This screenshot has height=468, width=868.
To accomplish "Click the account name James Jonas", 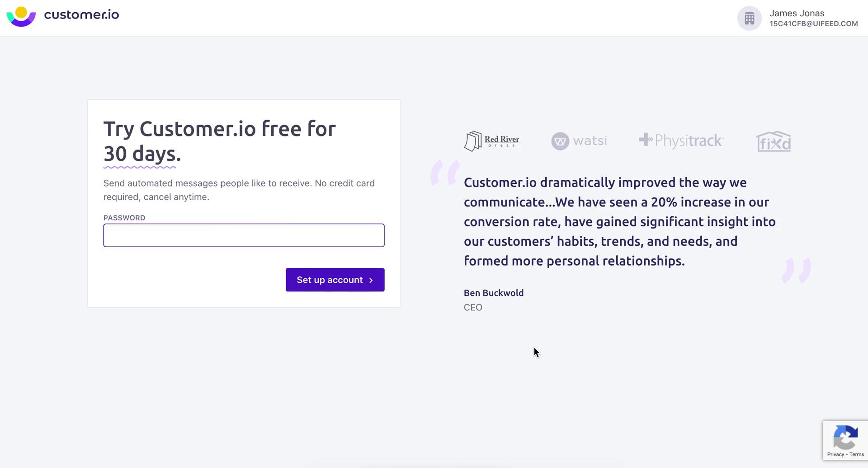I will (797, 13).
